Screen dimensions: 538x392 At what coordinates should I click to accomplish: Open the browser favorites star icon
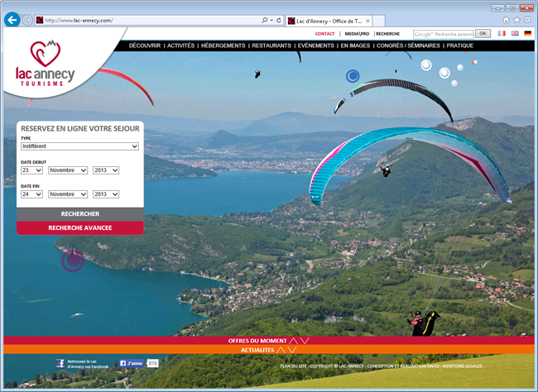pyautogui.click(x=516, y=19)
